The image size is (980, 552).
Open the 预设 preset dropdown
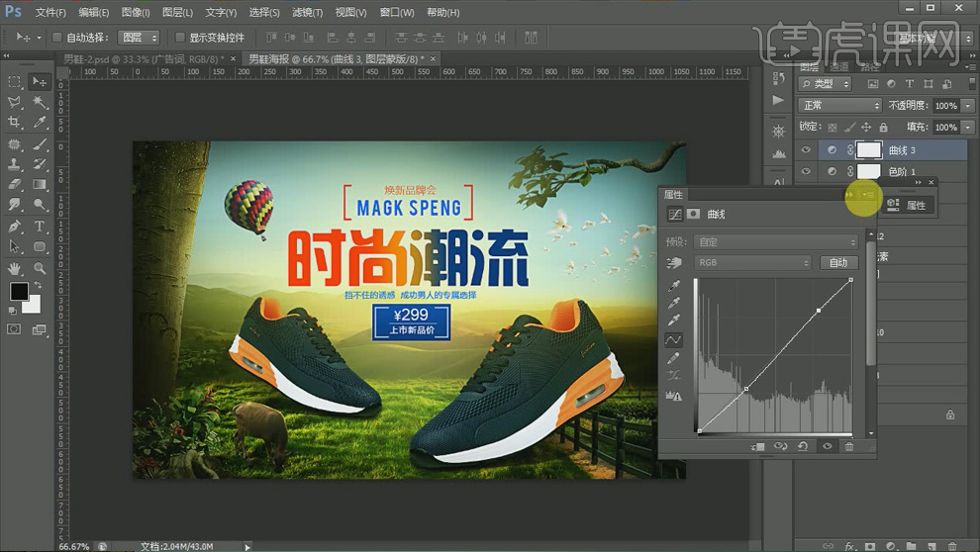pyautogui.click(x=775, y=242)
